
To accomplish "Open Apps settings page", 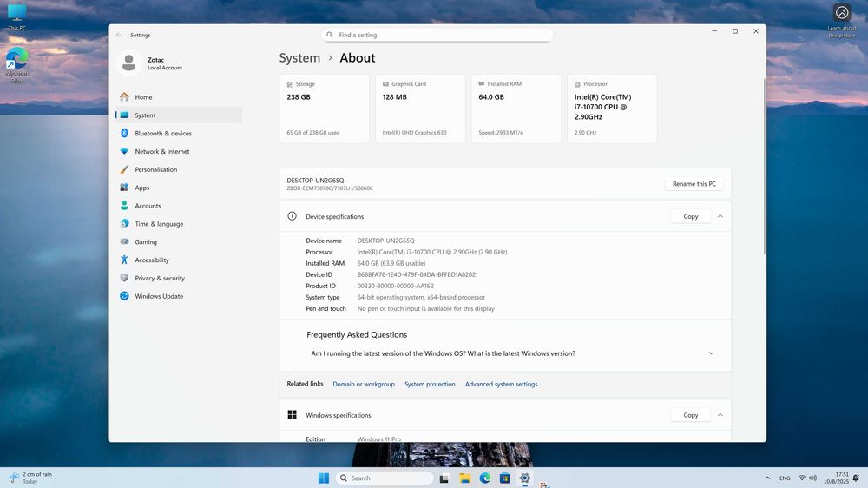I will coord(178,188).
